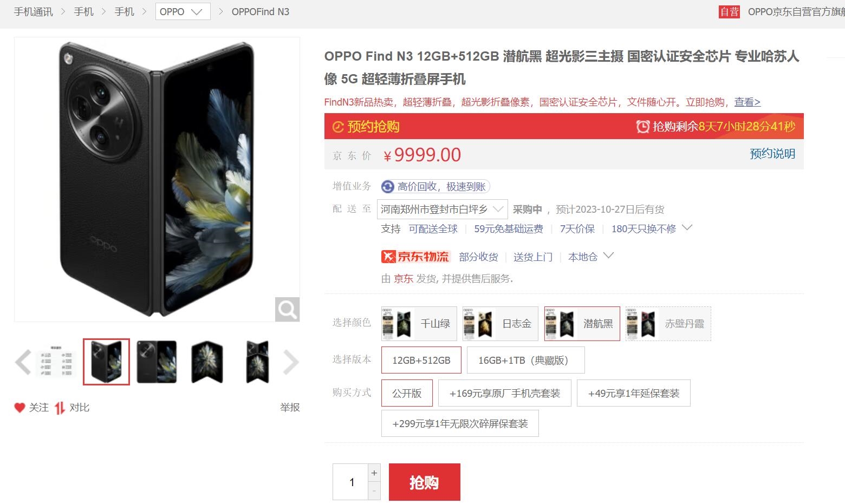Open the OPPO brand dropdown in breadcrumb
This screenshot has height=504, width=845.
pyautogui.click(x=183, y=11)
